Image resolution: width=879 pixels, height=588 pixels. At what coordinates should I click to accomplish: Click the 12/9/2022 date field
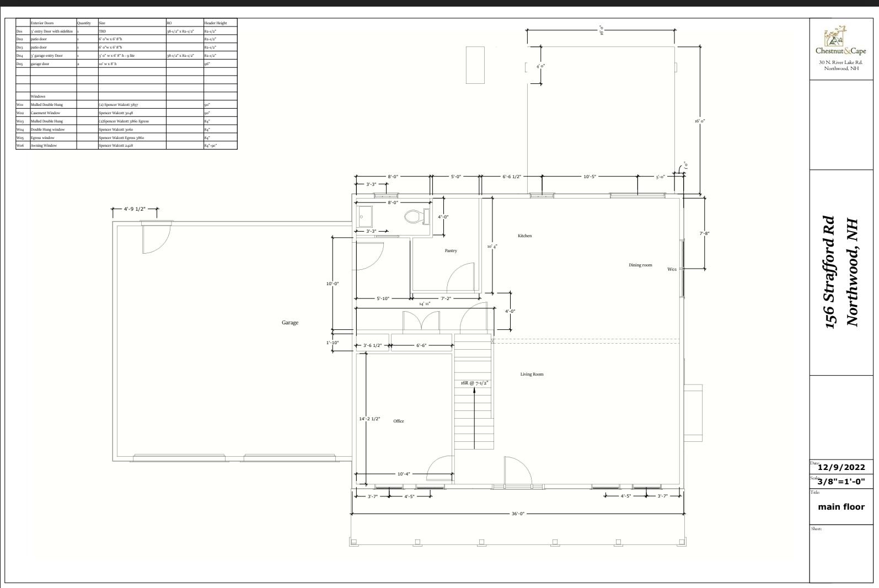(x=841, y=467)
